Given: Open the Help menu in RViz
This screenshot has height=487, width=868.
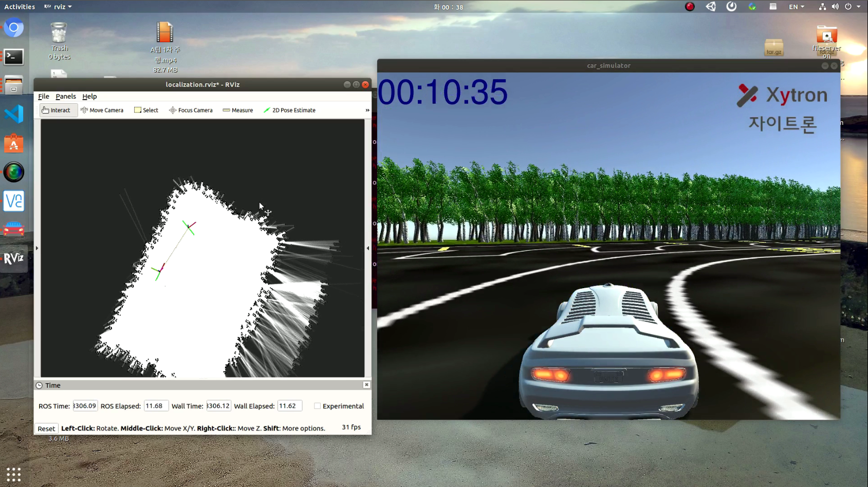Looking at the screenshot, I should coord(89,96).
